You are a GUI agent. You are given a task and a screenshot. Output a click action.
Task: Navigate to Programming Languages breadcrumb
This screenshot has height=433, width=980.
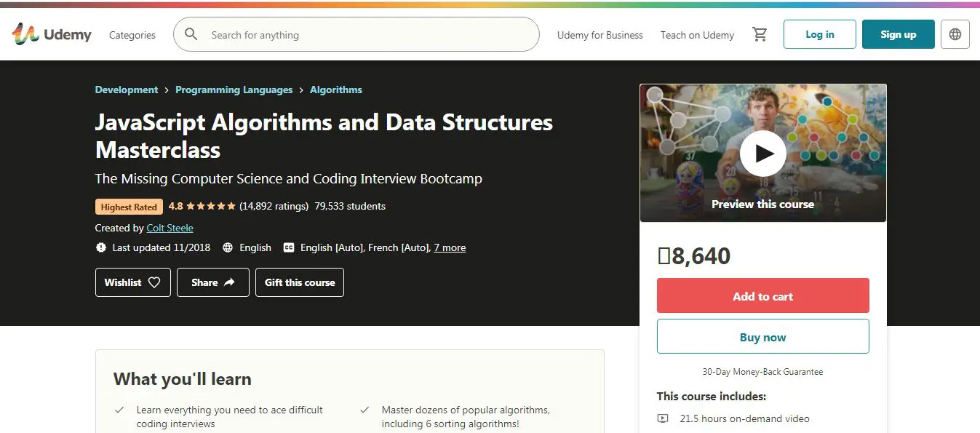pos(234,90)
